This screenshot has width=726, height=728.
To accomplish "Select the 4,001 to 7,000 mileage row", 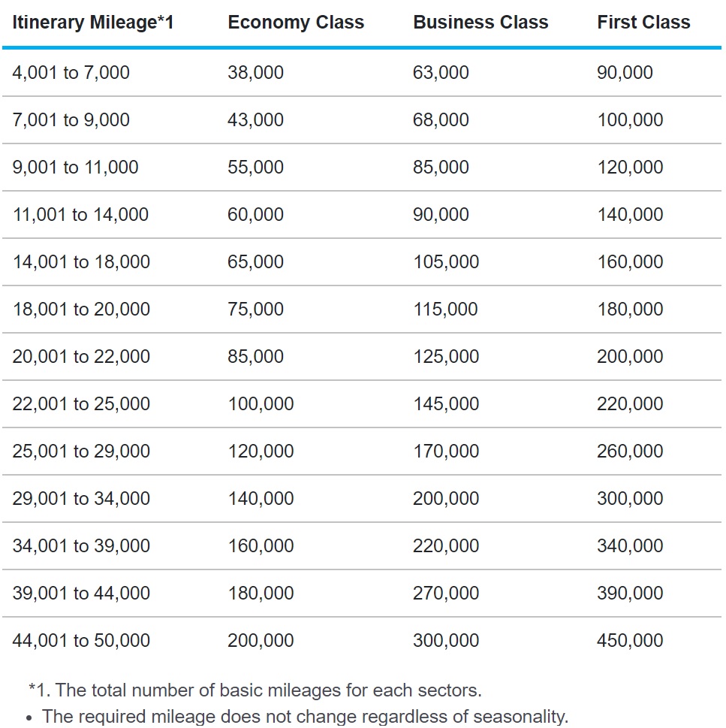I will click(362, 73).
